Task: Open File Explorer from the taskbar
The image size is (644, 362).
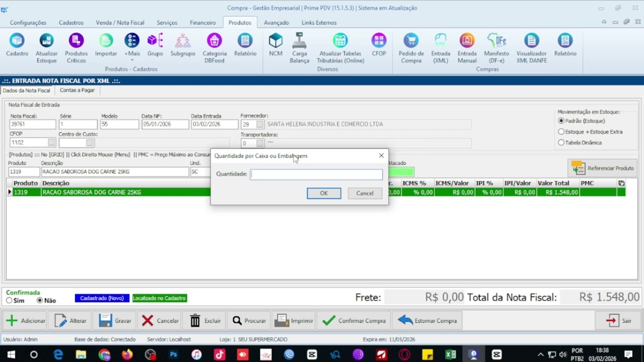Action: tap(81, 354)
